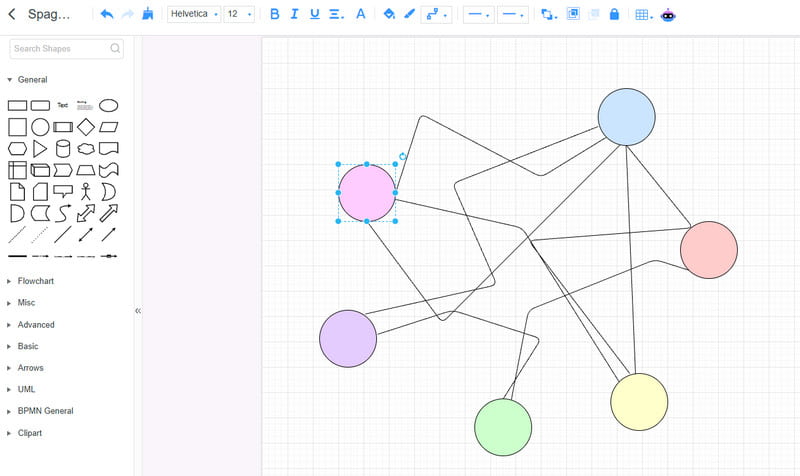Click the yellow circle on canvas

639,402
